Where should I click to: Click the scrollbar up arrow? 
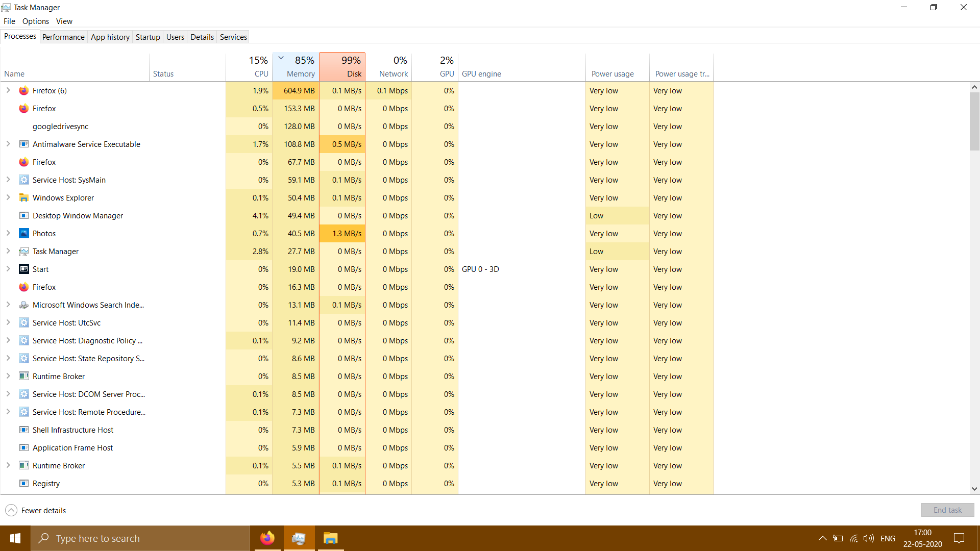(x=974, y=87)
